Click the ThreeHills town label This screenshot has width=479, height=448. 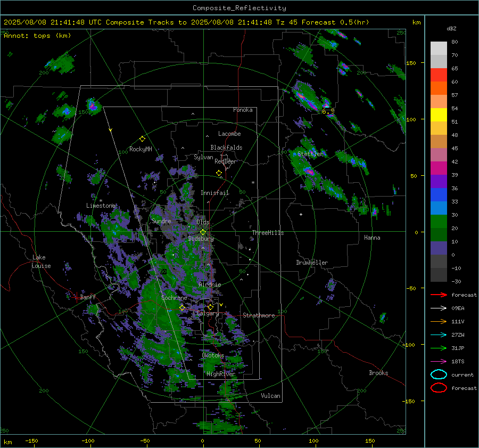pos(268,233)
